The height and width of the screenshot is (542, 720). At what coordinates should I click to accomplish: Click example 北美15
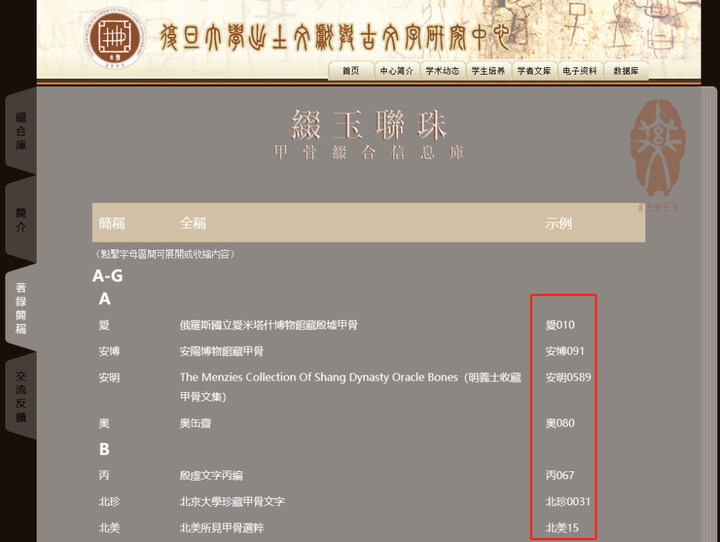[x=562, y=528]
